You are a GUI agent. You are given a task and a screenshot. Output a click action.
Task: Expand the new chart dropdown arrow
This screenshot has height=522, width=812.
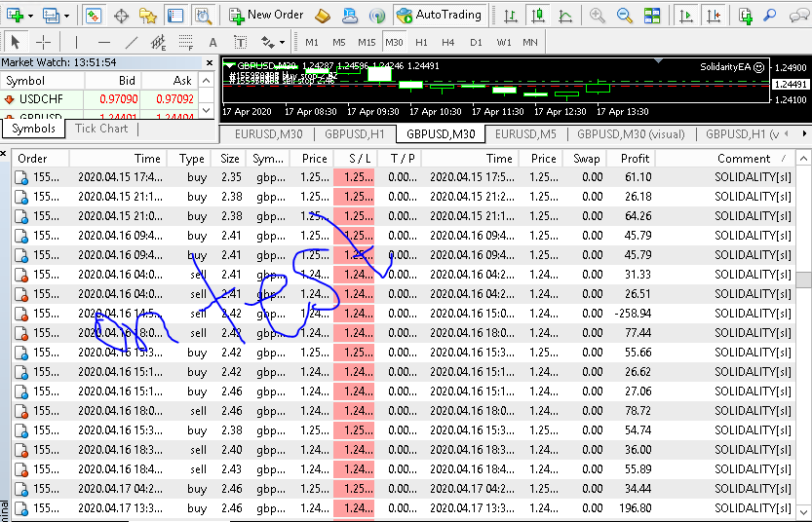30,16
